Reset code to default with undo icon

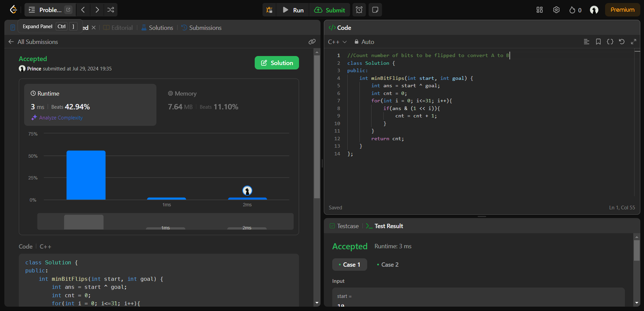point(621,41)
